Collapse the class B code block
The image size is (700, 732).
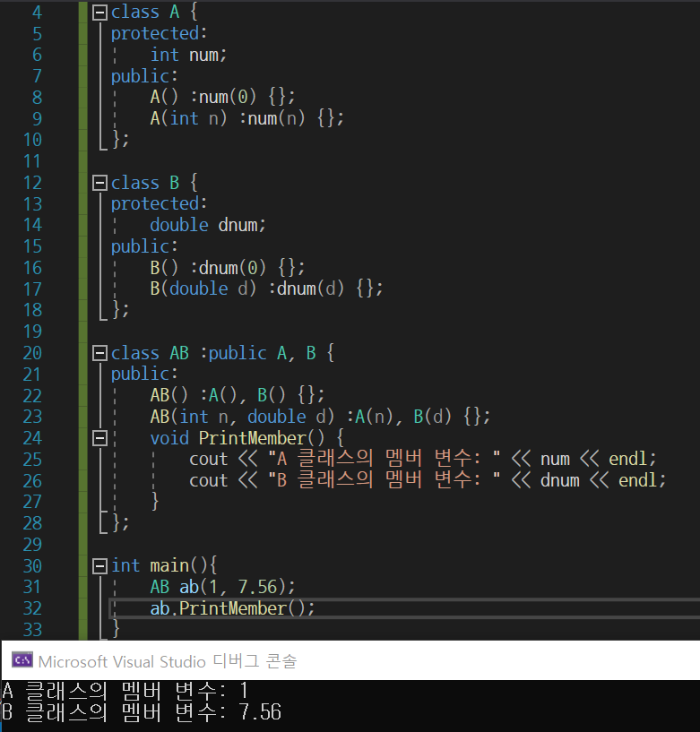point(99,183)
